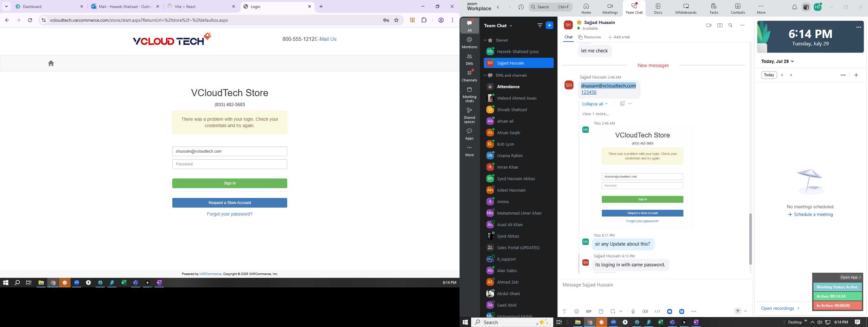Viewport: 868px width, 327px height.
Task: Open Apps in the Zoom sidebar
Action: point(469,134)
